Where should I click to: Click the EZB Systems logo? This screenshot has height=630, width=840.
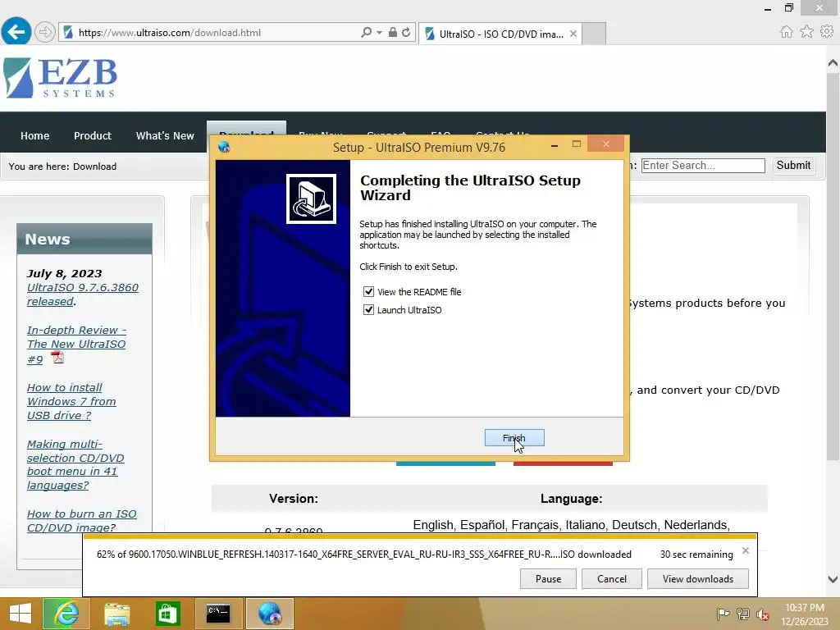tap(60, 78)
